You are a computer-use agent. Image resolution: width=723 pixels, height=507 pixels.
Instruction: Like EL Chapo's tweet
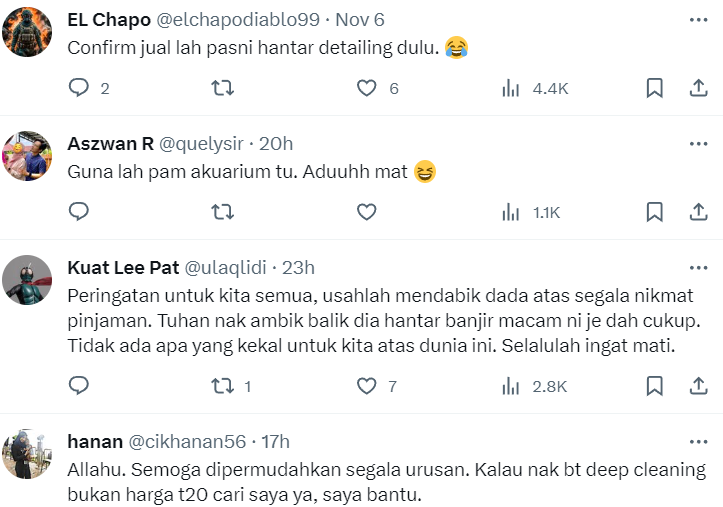tap(367, 88)
